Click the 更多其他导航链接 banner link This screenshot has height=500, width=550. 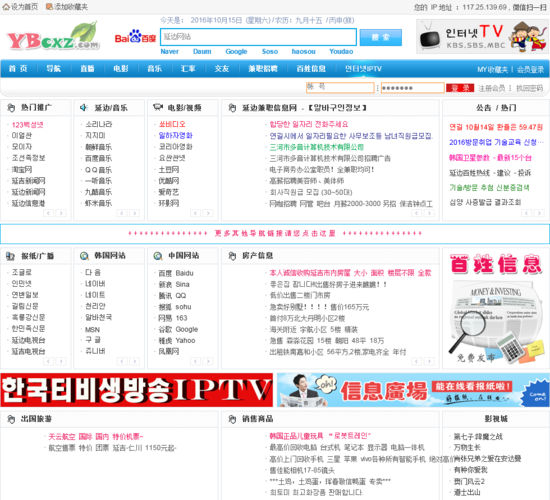(x=275, y=233)
